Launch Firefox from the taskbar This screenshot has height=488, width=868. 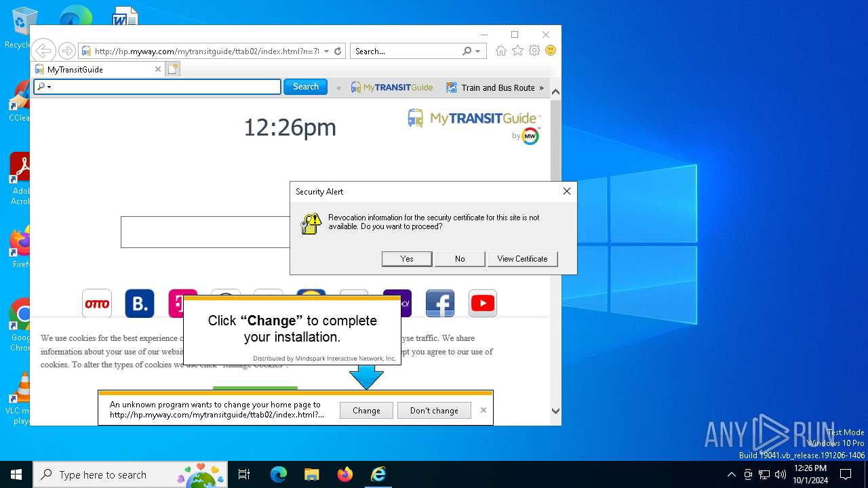[345, 474]
